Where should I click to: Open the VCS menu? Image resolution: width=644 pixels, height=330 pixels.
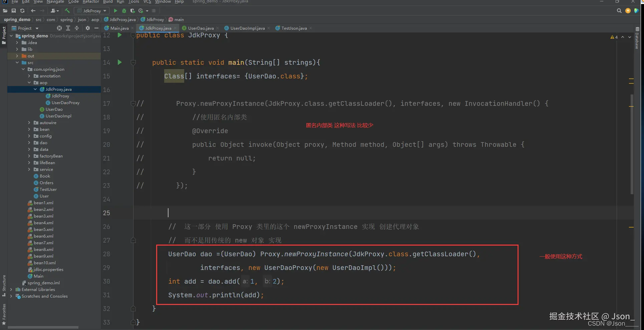click(147, 2)
